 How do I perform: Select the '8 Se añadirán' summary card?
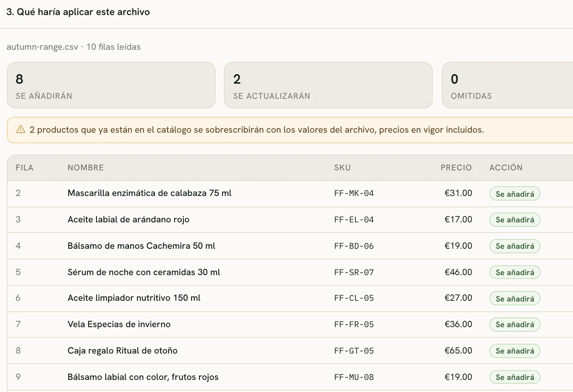111,85
